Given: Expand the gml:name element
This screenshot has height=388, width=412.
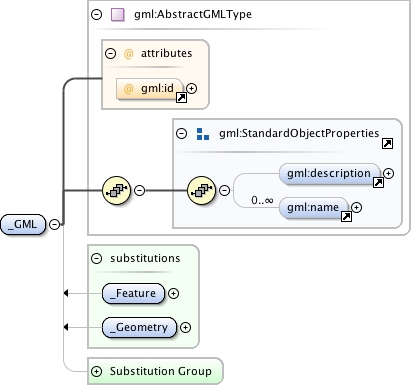Looking at the screenshot, I should (x=356, y=207).
